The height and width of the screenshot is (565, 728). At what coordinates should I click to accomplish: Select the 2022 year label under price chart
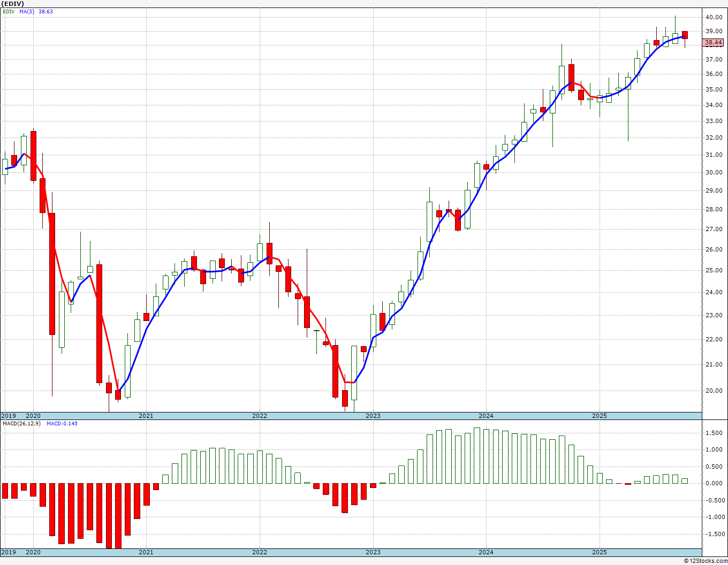(x=260, y=416)
